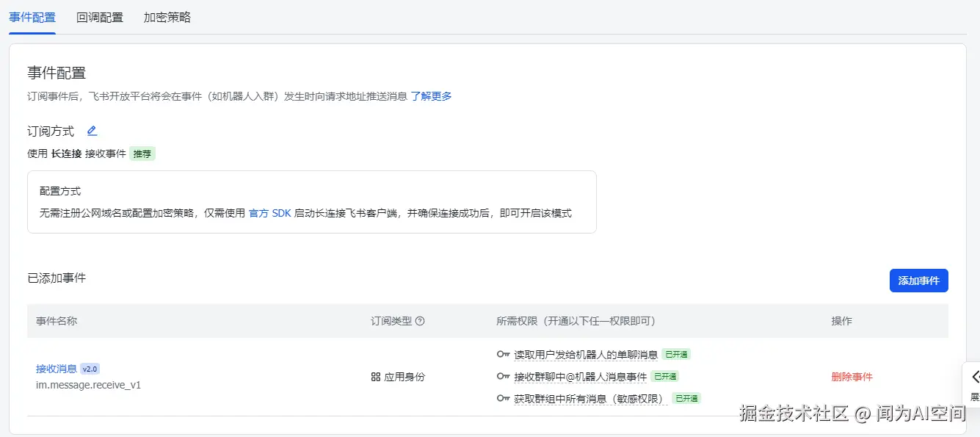Click the pencil edit icon beside 订阅方式
980x437 pixels.
pyautogui.click(x=92, y=131)
